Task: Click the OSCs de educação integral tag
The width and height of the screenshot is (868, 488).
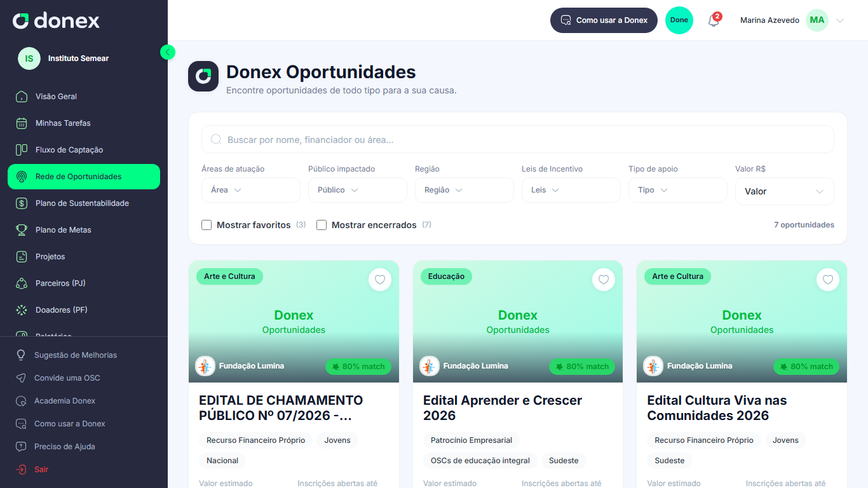Action: coord(480,461)
